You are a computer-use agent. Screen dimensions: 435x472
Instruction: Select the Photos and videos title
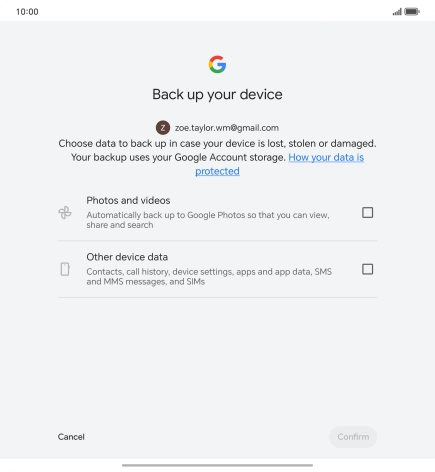pos(128,200)
